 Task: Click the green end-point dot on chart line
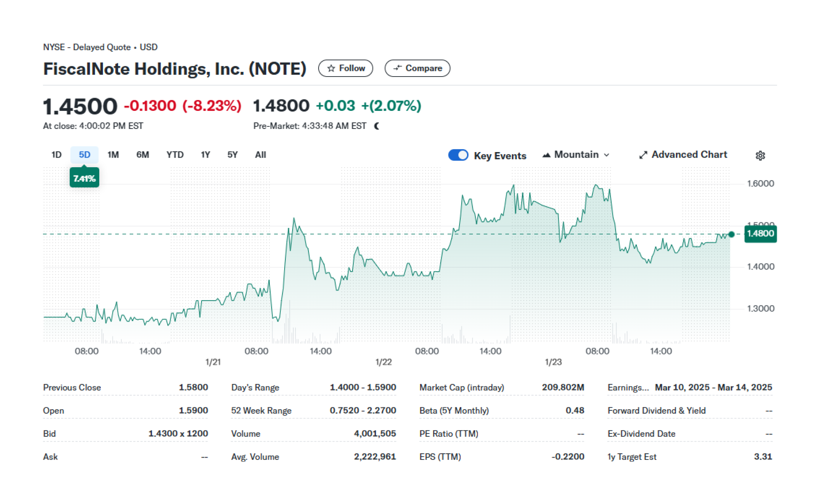pyautogui.click(x=731, y=234)
